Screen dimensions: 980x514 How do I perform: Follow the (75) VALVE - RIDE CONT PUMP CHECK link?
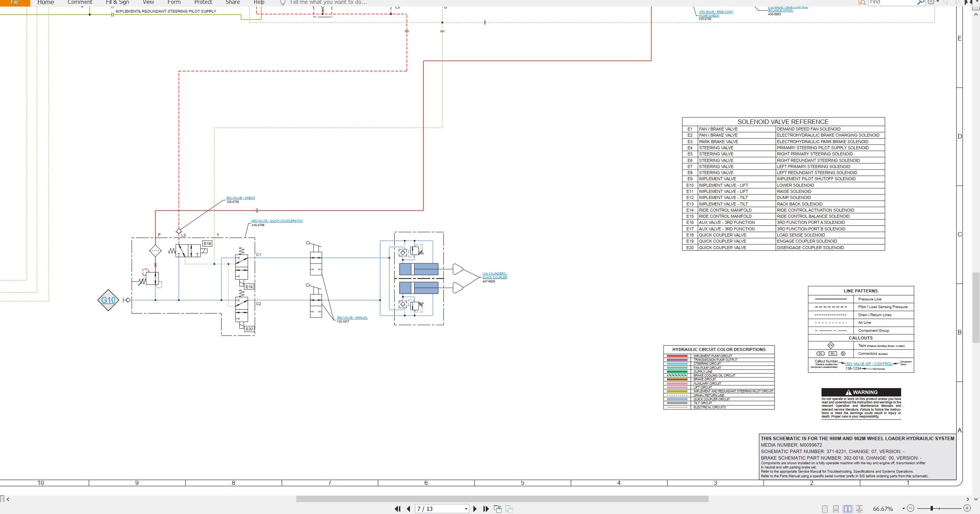point(716,14)
